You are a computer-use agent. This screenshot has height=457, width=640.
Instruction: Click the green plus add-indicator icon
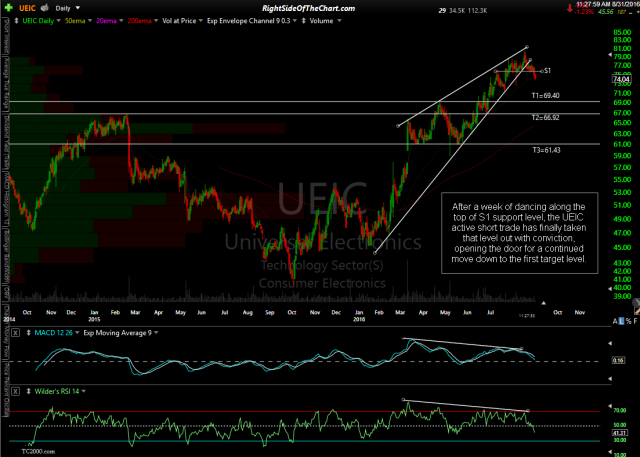[x=9, y=8]
